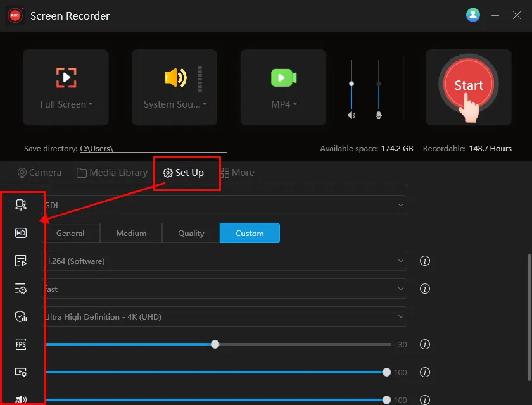This screenshot has width=532, height=405.
Task: Select the Custom quality preset
Action: [x=250, y=233]
